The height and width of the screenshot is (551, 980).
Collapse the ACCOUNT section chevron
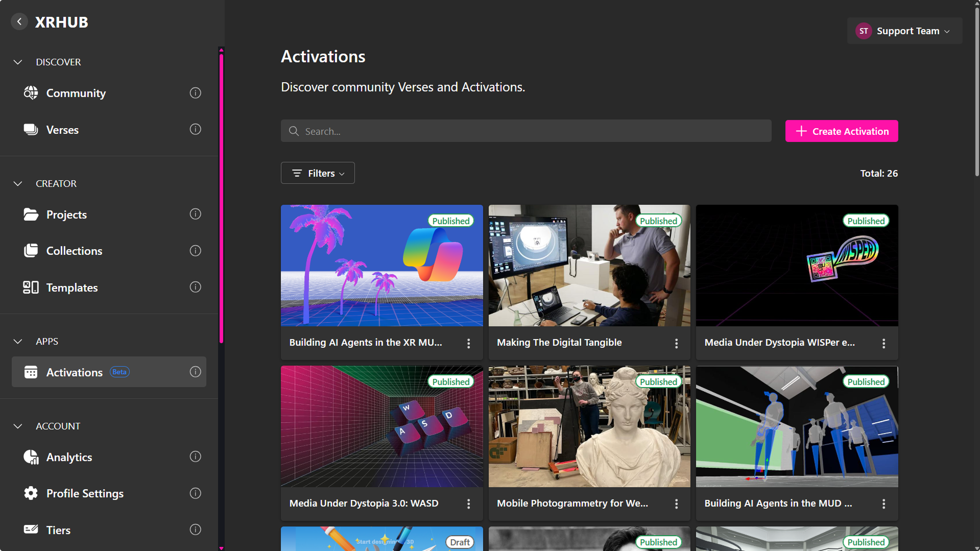pyautogui.click(x=18, y=426)
